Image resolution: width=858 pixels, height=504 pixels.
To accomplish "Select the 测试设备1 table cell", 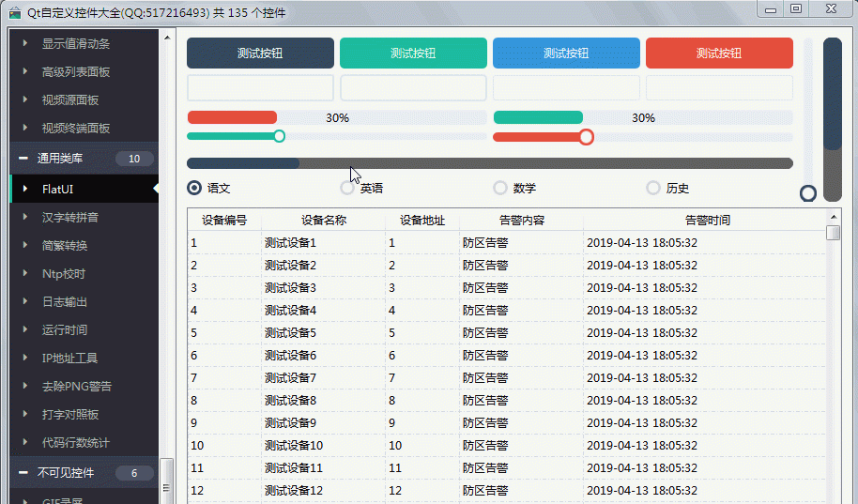I will (323, 242).
